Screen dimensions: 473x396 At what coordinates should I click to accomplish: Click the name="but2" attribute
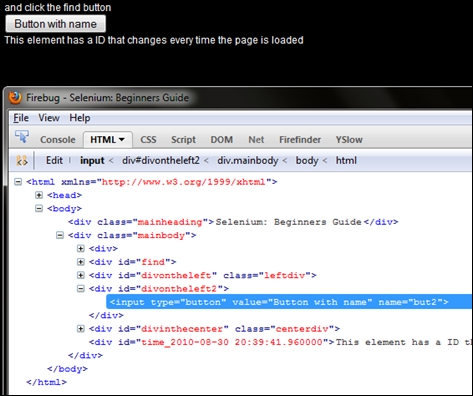[410, 302]
